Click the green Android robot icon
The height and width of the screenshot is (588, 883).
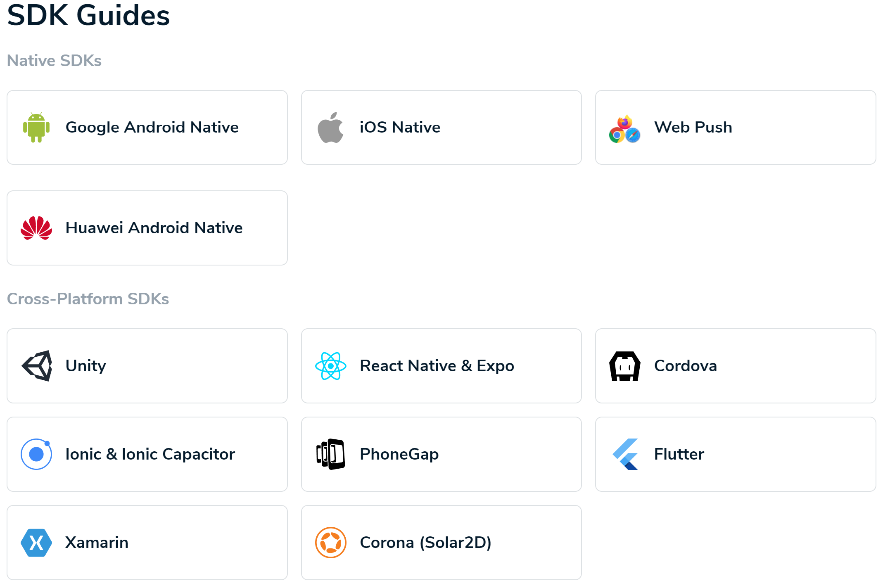click(36, 127)
